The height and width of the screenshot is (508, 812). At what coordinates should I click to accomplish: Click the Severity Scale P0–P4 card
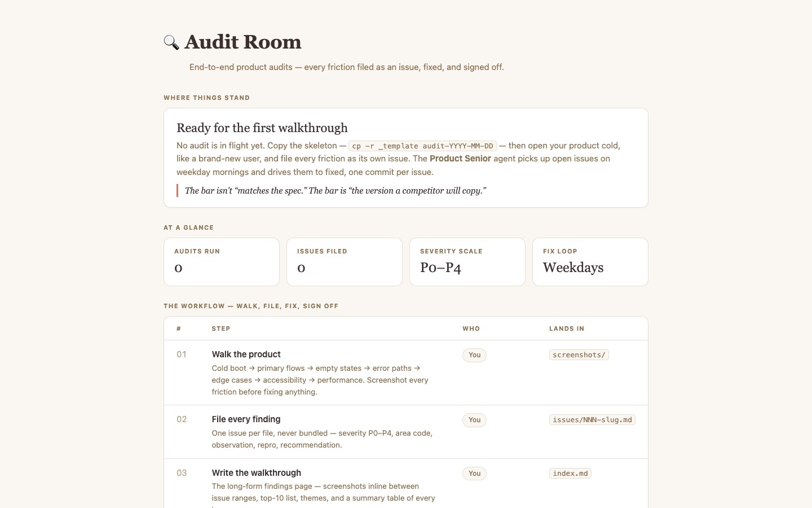point(467,262)
